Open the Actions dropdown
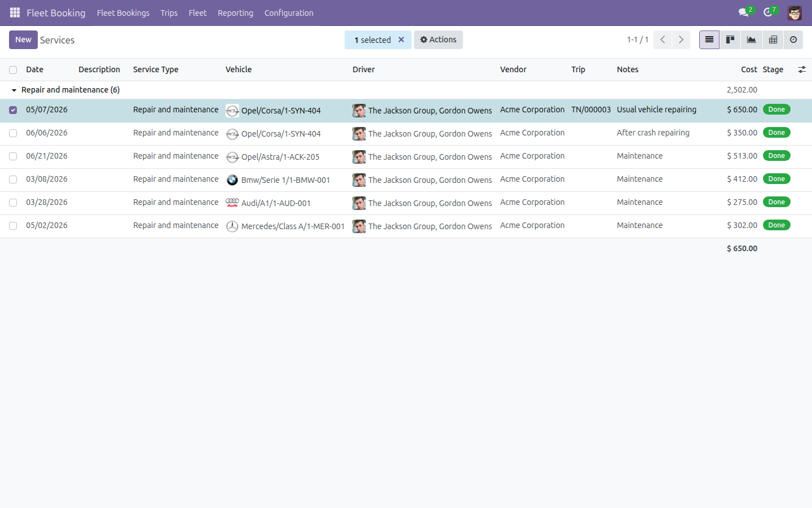 tap(438, 40)
